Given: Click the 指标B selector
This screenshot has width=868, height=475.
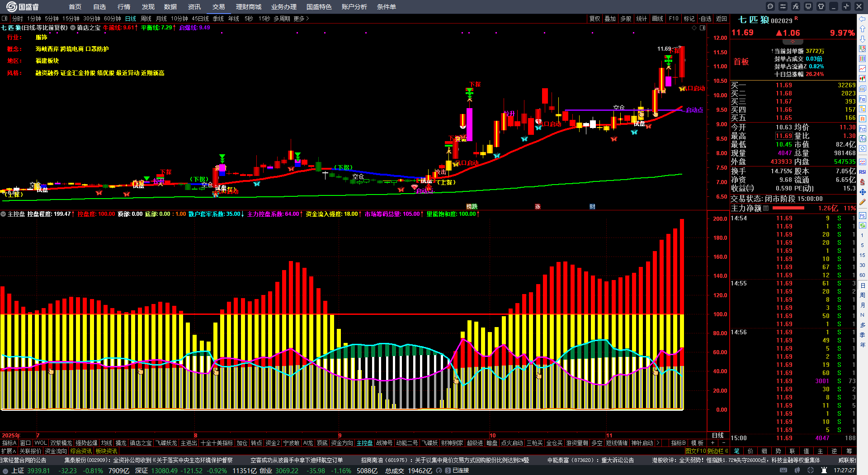Looking at the screenshot, I should (x=678, y=443).
